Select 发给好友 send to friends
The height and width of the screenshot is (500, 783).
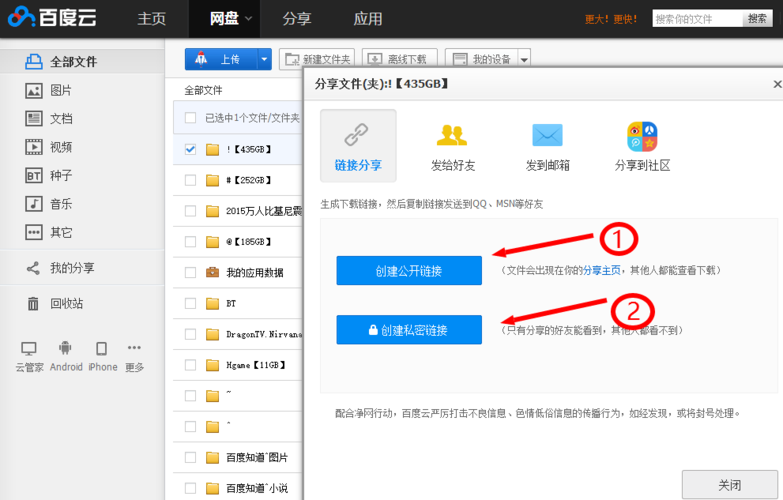[x=452, y=146]
